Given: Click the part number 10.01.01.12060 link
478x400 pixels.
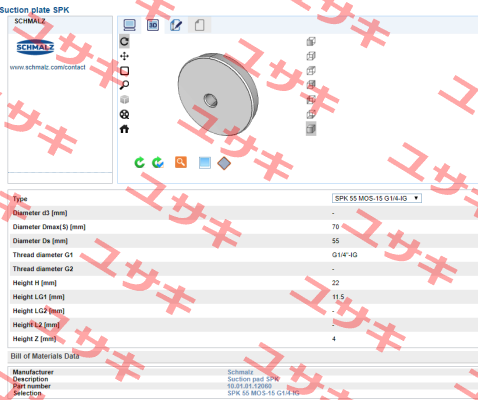Looking at the screenshot, I should (249, 386).
